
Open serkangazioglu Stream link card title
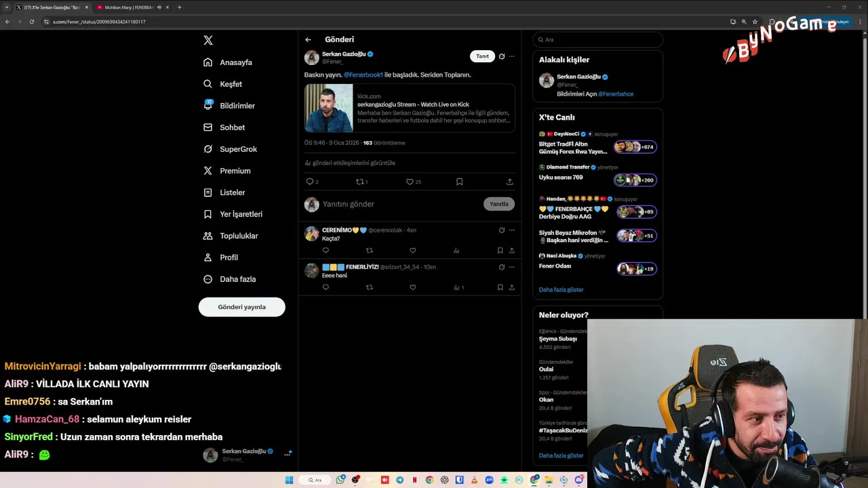point(413,104)
